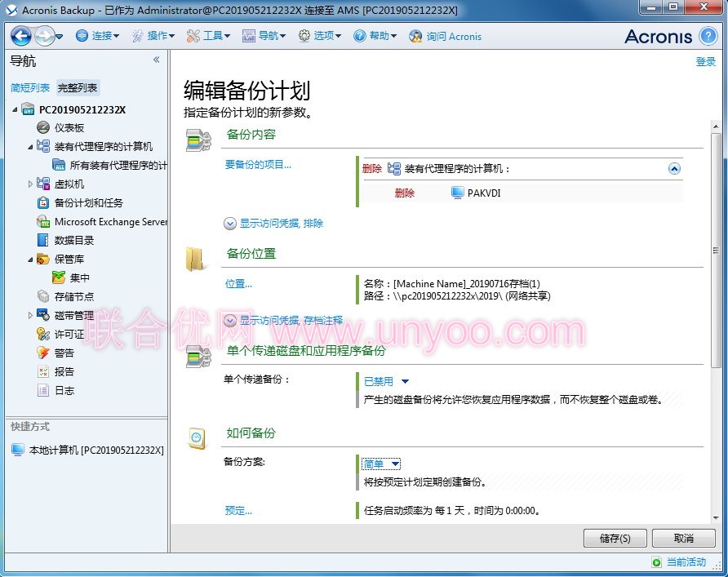Viewport: 728px width, 577px height.
Task: Click the Back navigation arrow
Action: [x=21, y=36]
